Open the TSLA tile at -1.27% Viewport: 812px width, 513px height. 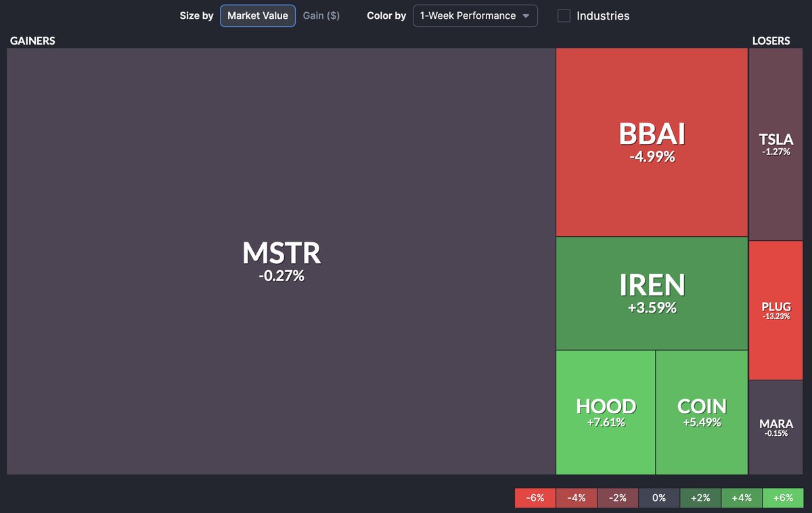point(775,144)
